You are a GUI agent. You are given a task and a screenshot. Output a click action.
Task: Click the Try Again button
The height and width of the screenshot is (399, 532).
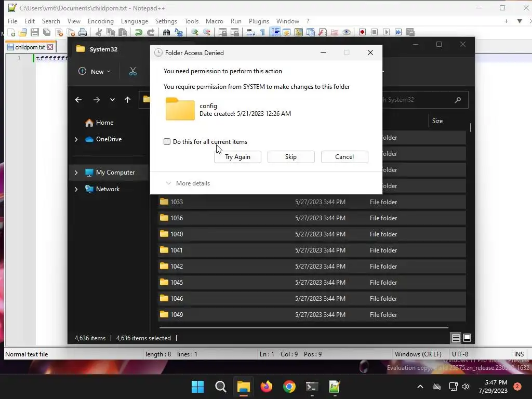point(237,157)
